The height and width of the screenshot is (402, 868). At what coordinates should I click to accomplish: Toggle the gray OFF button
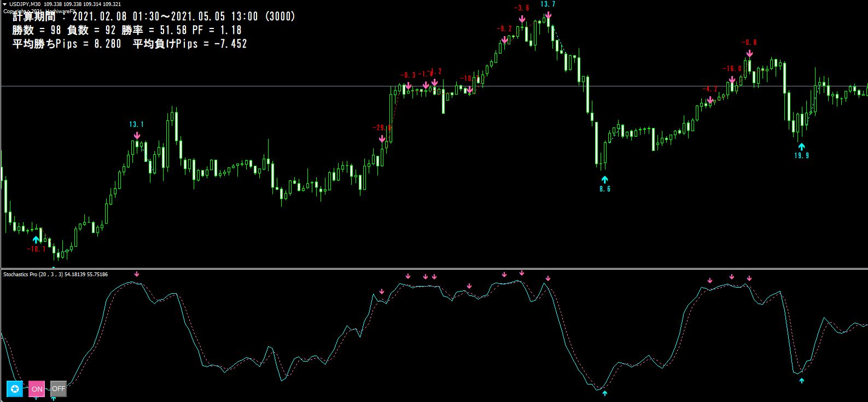(x=58, y=389)
